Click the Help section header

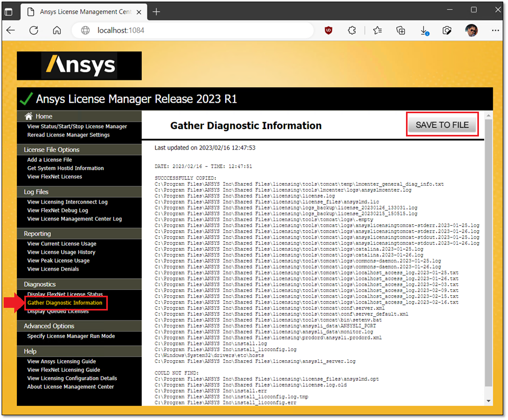(x=30, y=351)
